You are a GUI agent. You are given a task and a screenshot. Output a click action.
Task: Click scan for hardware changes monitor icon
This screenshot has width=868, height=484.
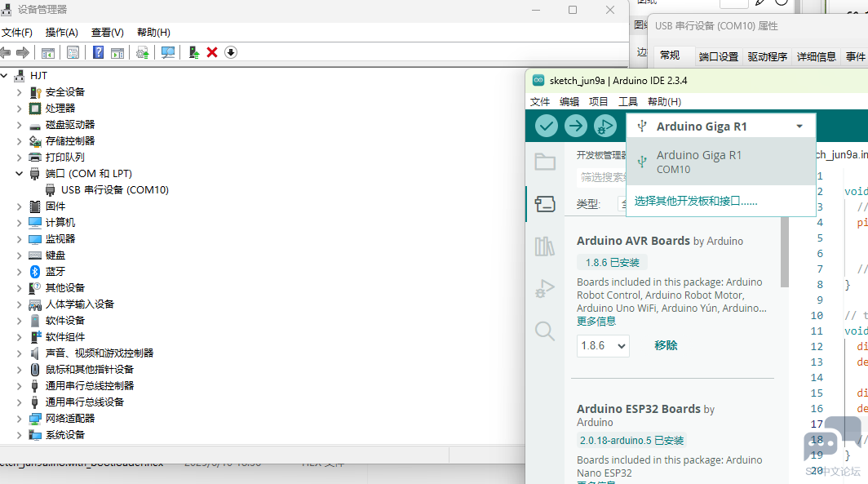(x=168, y=52)
